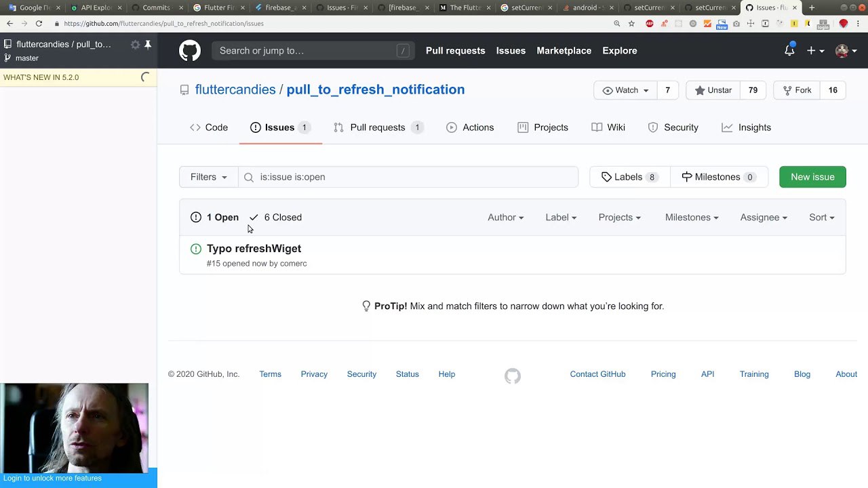
Task: Expand the Filters dropdown
Action: pos(209,177)
